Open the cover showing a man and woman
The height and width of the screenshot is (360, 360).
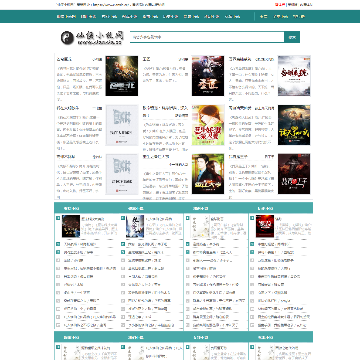(208, 174)
